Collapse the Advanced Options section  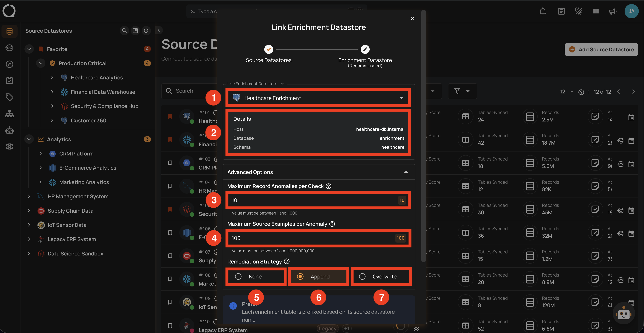[406, 172]
